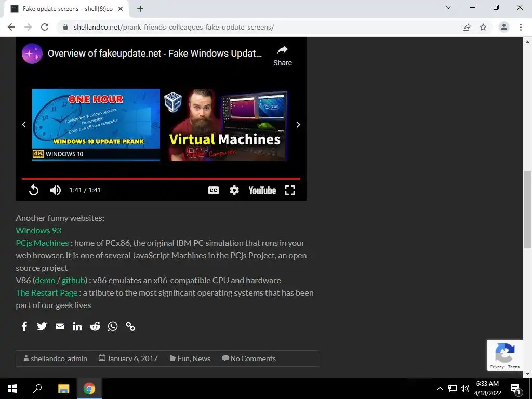Click the channel avatar icon

(32, 54)
